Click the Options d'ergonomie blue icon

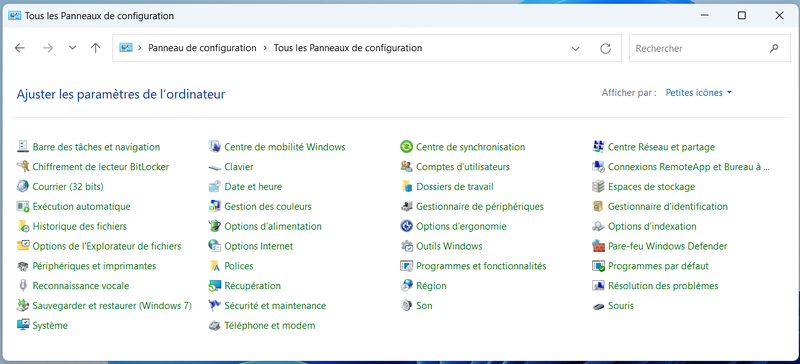(407, 226)
